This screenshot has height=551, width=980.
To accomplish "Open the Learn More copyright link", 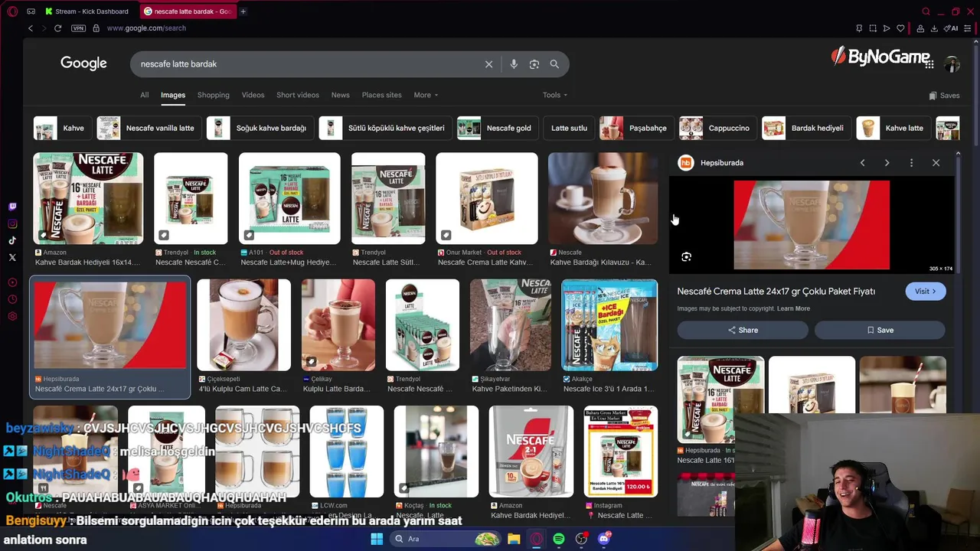I will point(793,308).
